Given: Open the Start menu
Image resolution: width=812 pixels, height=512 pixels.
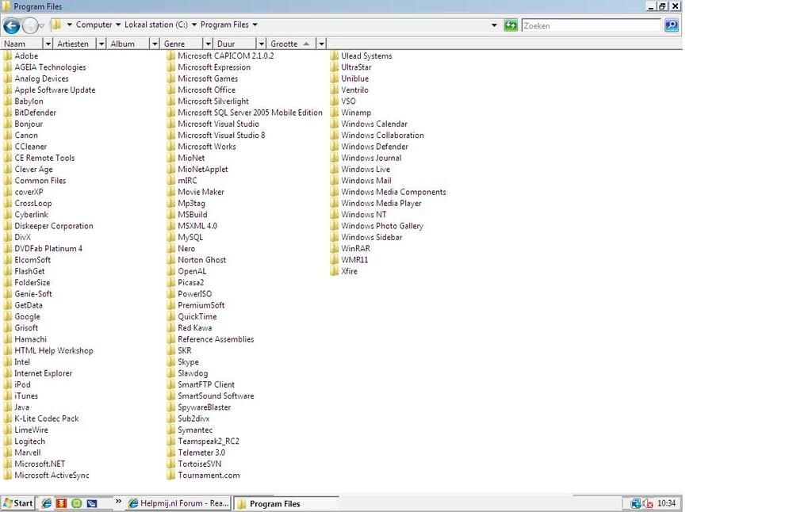Looking at the screenshot, I should click(x=17, y=502).
